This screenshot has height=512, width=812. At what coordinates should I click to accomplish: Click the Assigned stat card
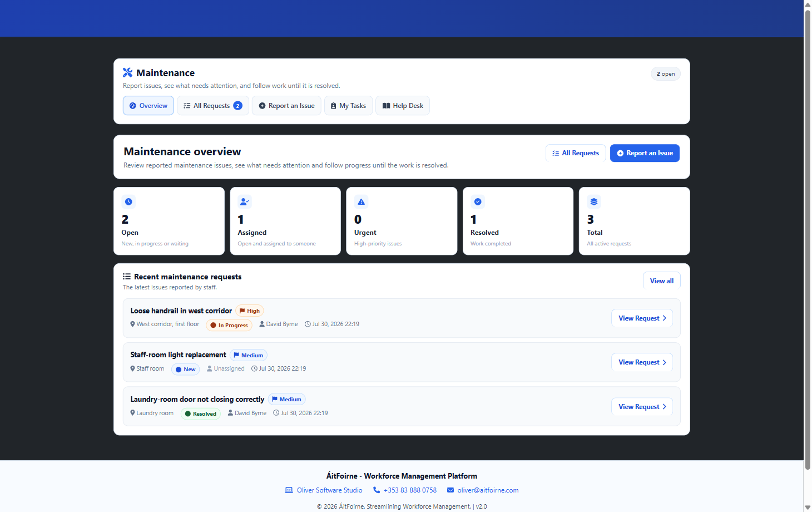[x=285, y=221]
